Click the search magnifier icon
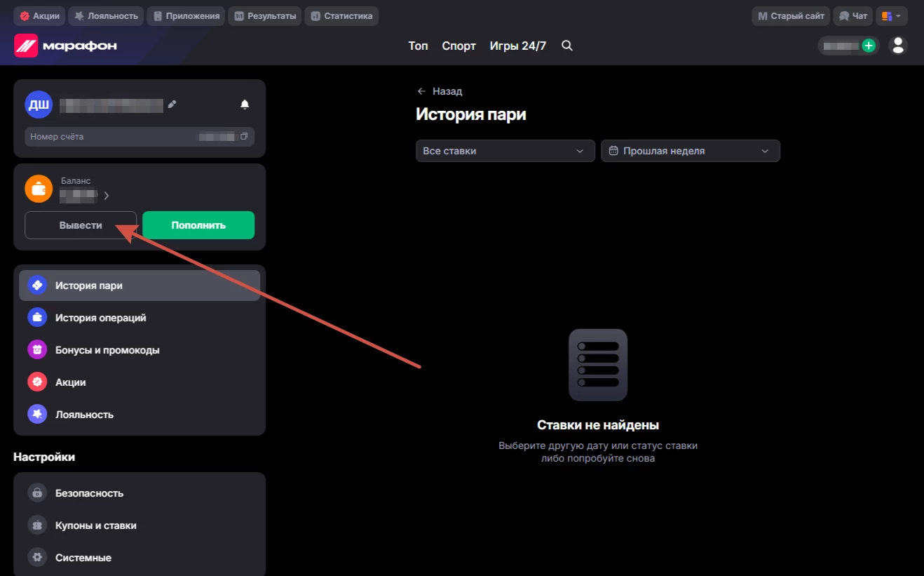Image resolution: width=924 pixels, height=576 pixels. [x=567, y=46]
